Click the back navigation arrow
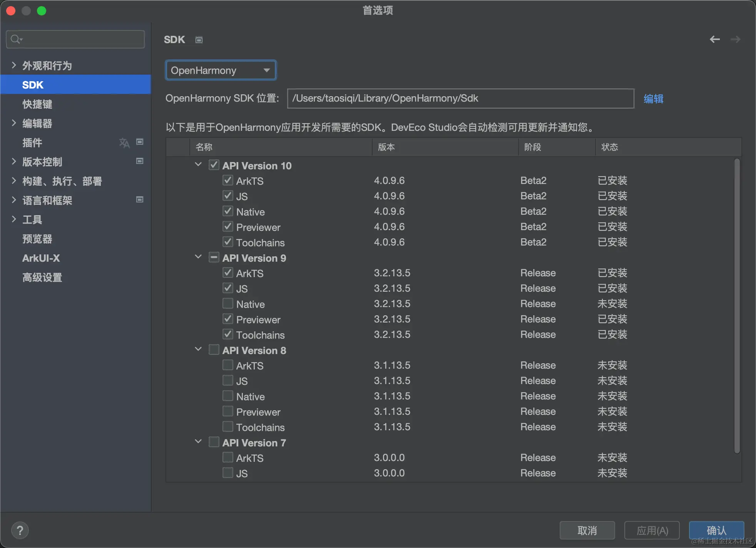This screenshot has width=756, height=548. [x=715, y=39]
